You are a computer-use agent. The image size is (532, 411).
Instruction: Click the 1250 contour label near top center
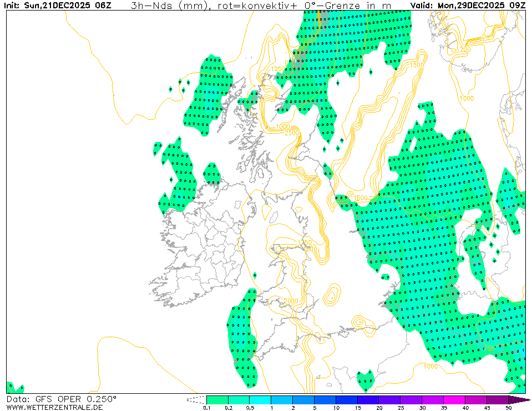pyautogui.click(x=278, y=69)
